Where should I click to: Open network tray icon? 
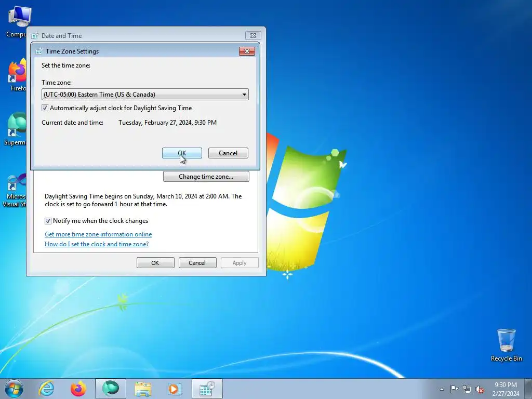(x=467, y=389)
